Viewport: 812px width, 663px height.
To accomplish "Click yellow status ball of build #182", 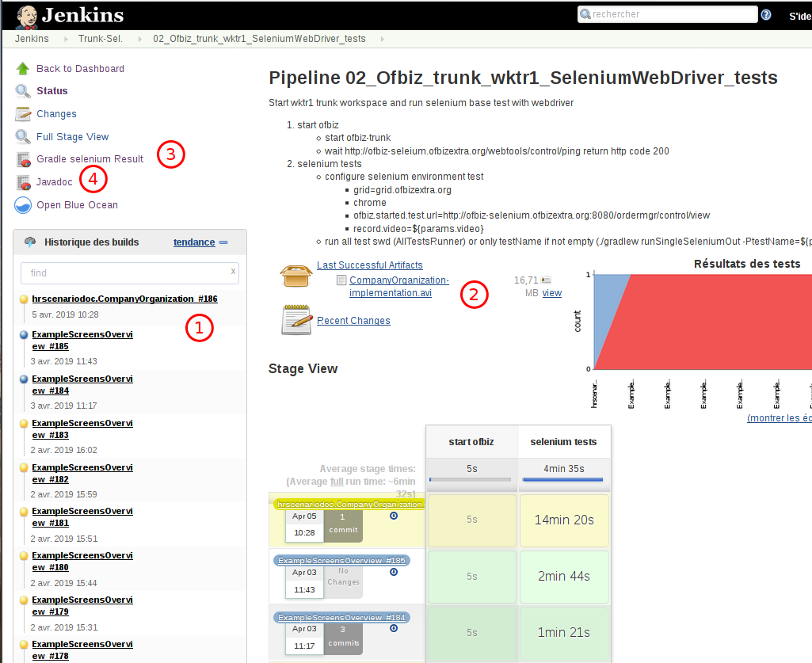I will tap(23, 467).
